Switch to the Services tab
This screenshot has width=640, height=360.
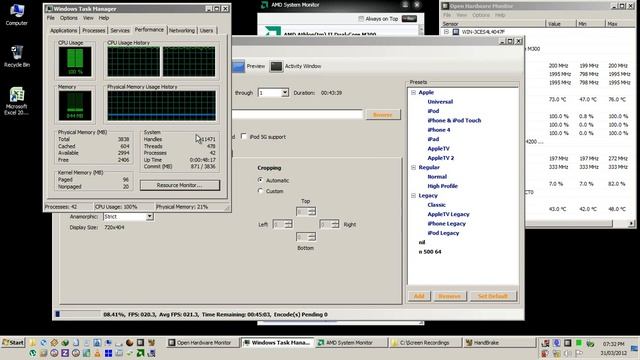[x=120, y=31]
